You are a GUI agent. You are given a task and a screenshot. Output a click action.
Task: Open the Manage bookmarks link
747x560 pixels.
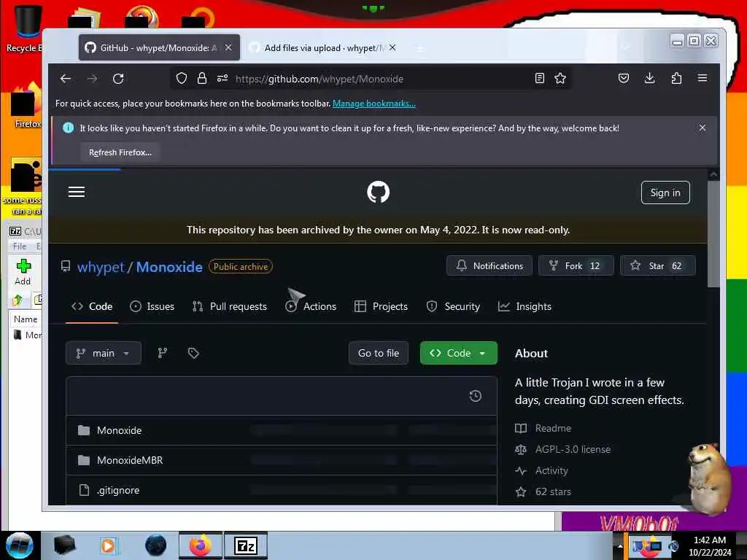pyautogui.click(x=374, y=104)
